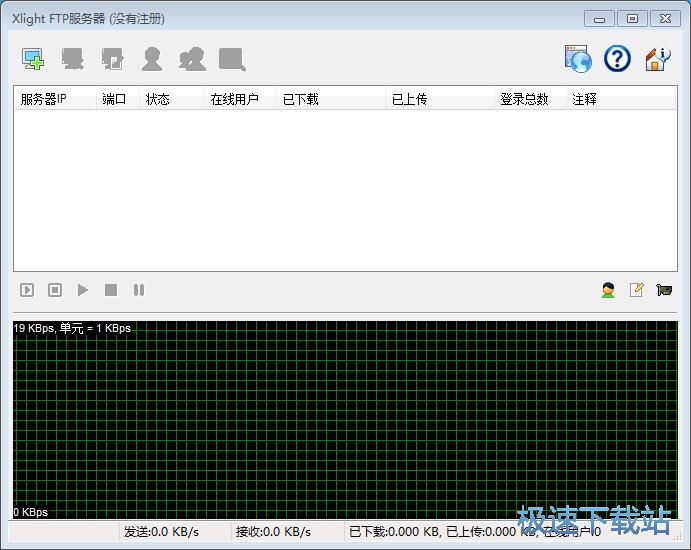Click the greyed delete virtual server icon
691x550 pixels.
[72, 59]
